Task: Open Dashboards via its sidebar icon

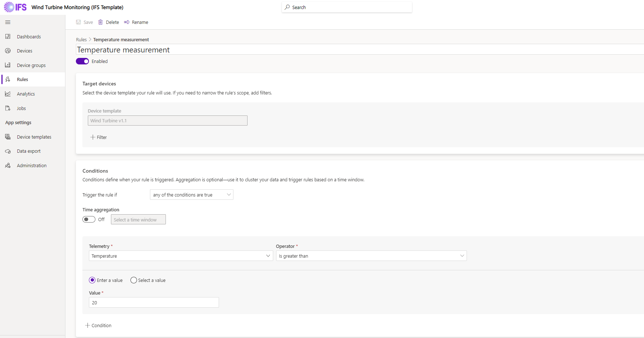Action: pyautogui.click(x=8, y=37)
